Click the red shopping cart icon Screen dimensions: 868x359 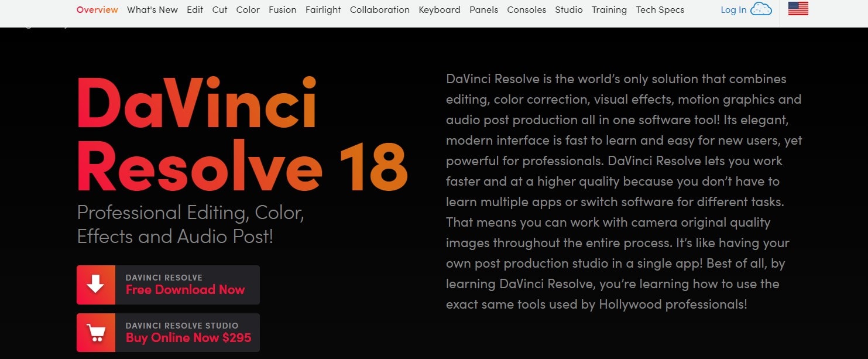pos(96,333)
